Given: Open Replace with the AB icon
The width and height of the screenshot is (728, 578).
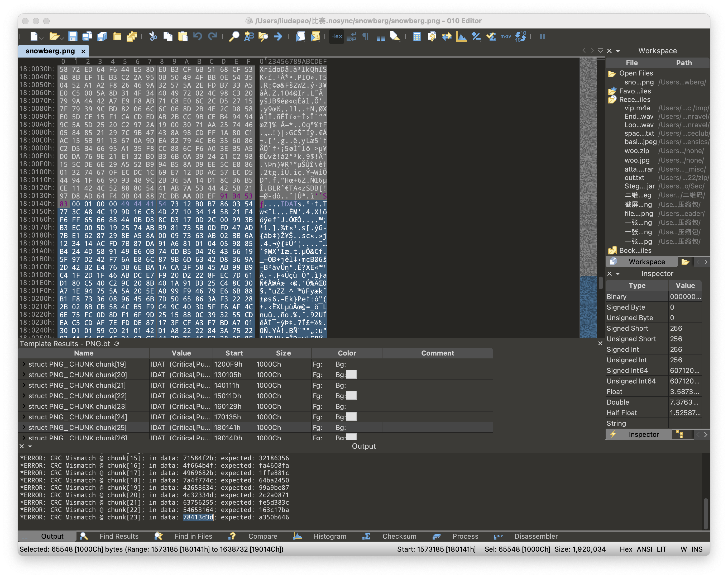Looking at the screenshot, I should (249, 36).
